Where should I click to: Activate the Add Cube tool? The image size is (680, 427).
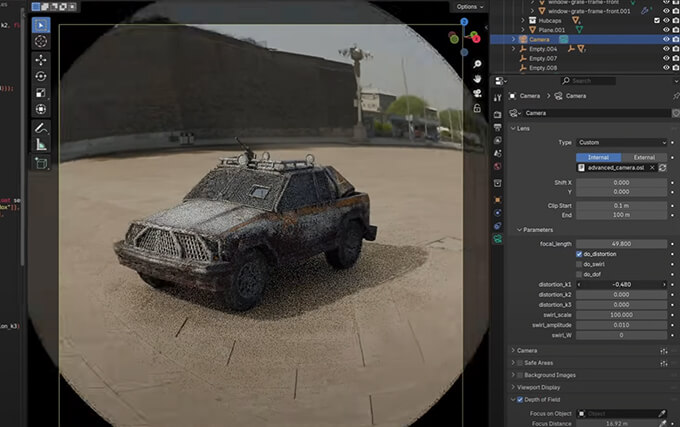(41, 163)
